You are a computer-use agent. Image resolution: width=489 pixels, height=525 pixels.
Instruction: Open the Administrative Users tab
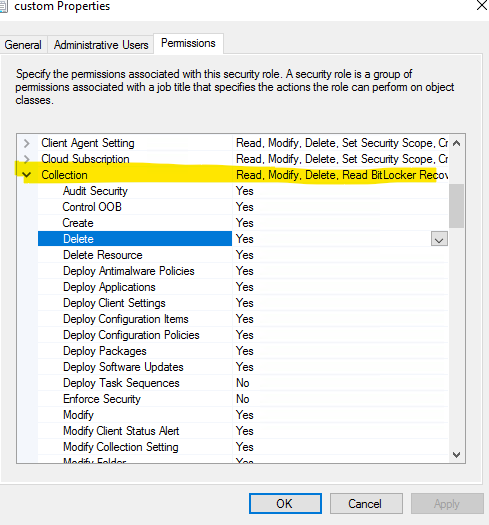click(101, 45)
